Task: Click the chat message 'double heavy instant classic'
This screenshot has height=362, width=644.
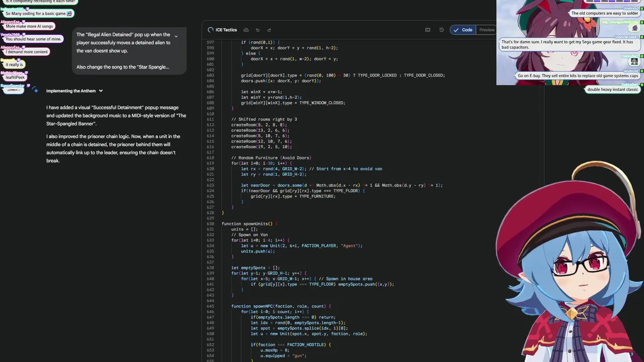Action: point(612,89)
